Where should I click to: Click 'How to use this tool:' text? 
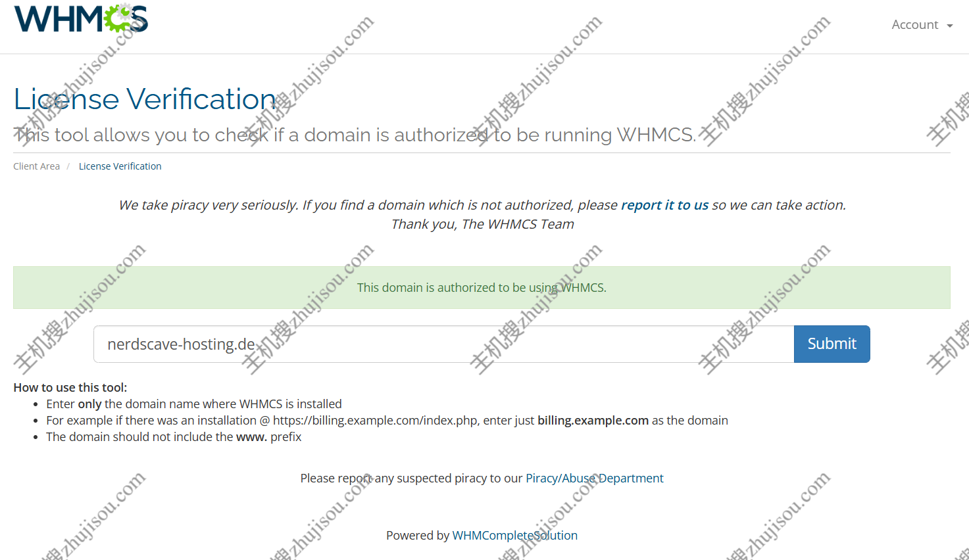coord(70,388)
